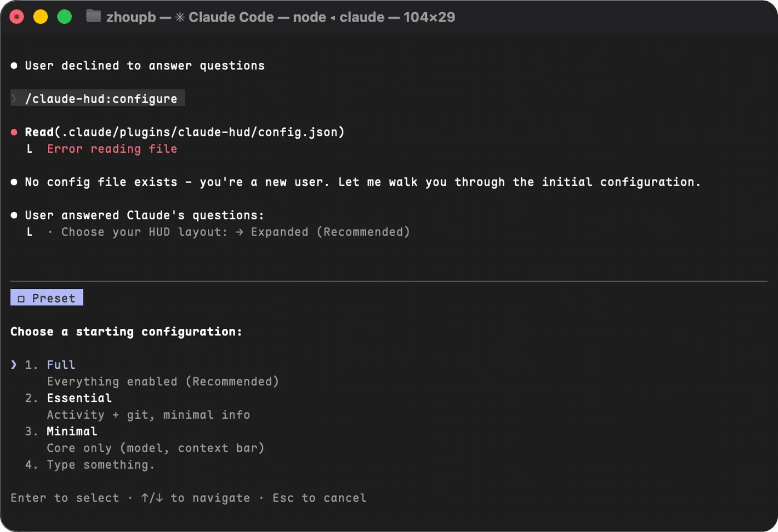Screen dimensions: 778x532
Task: Click the up/down arrows navigation hint
Action: coord(152,498)
